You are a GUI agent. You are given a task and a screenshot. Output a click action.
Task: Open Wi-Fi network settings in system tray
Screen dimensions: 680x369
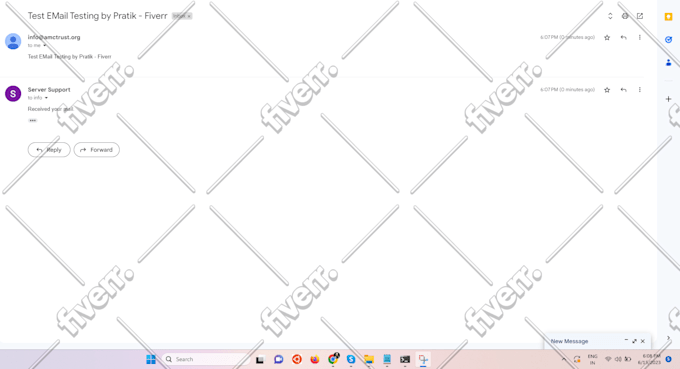608,359
